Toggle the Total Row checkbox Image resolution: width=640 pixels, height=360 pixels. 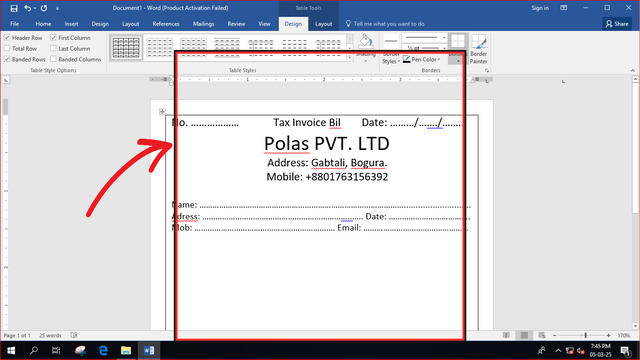point(7,48)
